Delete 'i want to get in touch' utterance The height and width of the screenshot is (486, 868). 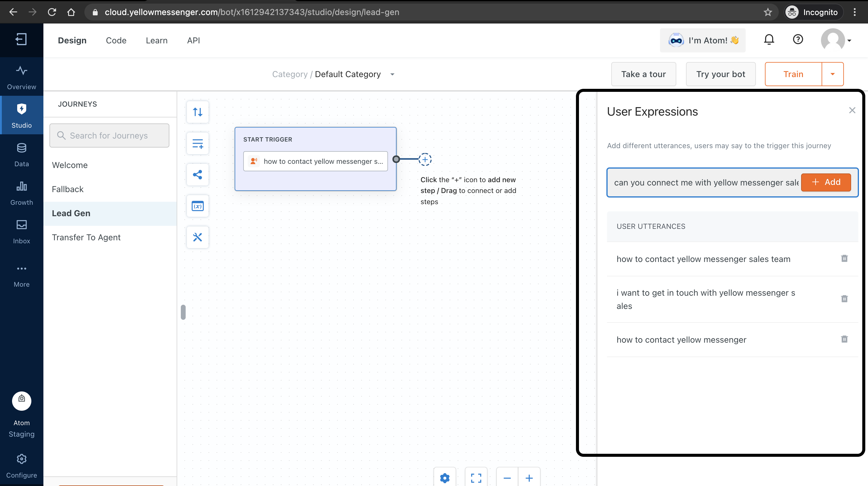click(x=844, y=299)
